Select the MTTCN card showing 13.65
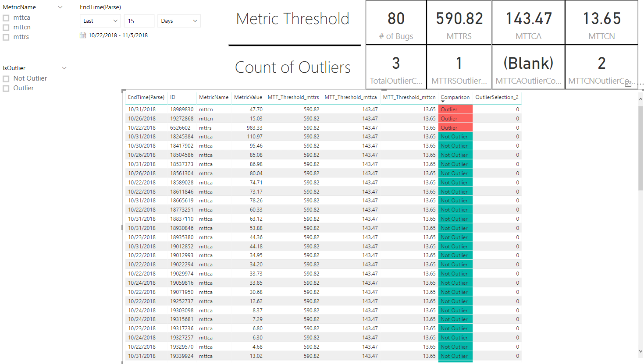 click(x=601, y=23)
